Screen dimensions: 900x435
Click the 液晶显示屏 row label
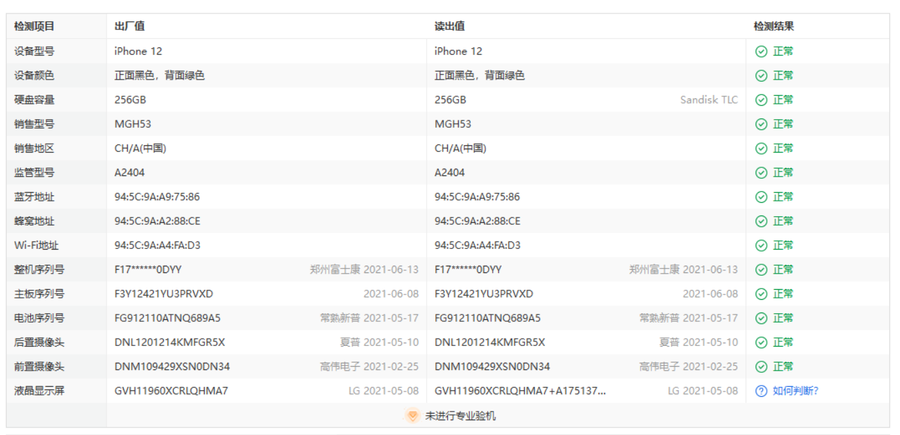click(39, 391)
